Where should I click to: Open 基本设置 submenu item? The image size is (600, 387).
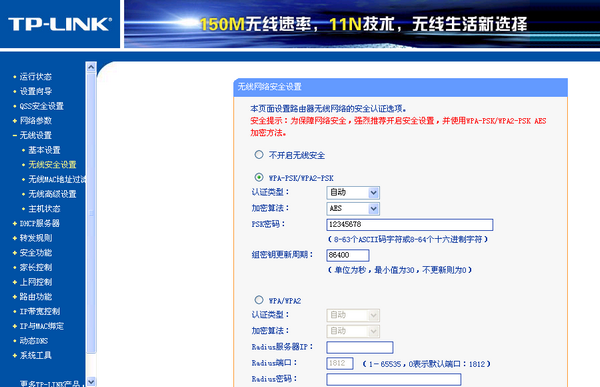(x=44, y=150)
